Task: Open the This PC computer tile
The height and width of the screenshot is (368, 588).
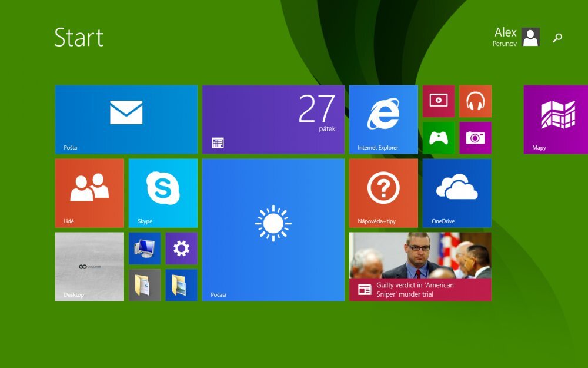Action: click(145, 248)
